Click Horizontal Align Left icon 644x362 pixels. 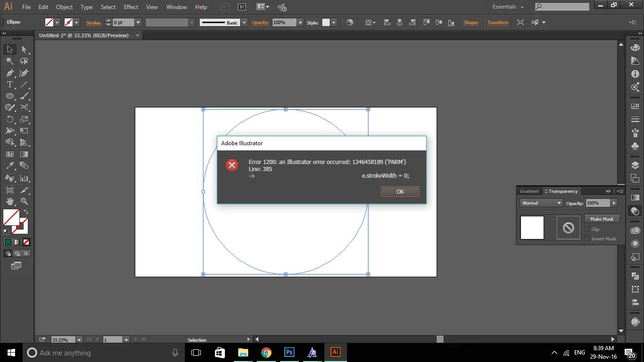[387, 22]
